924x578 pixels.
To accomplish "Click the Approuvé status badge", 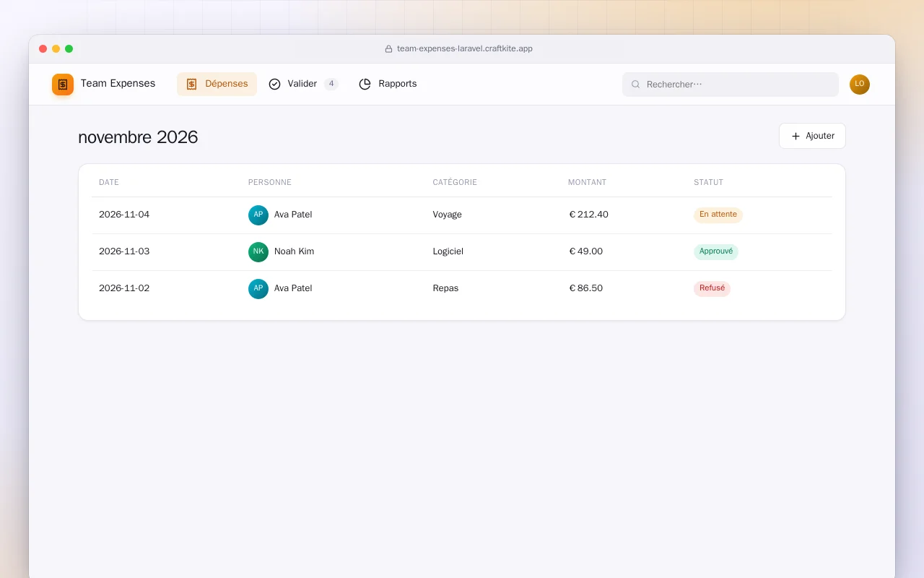I will pyautogui.click(x=716, y=252).
